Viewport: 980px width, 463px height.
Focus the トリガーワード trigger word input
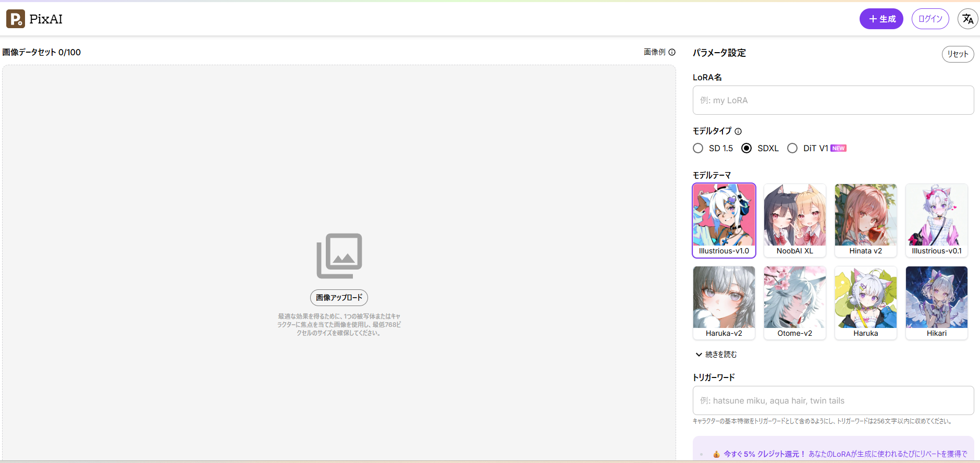point(833,400)
